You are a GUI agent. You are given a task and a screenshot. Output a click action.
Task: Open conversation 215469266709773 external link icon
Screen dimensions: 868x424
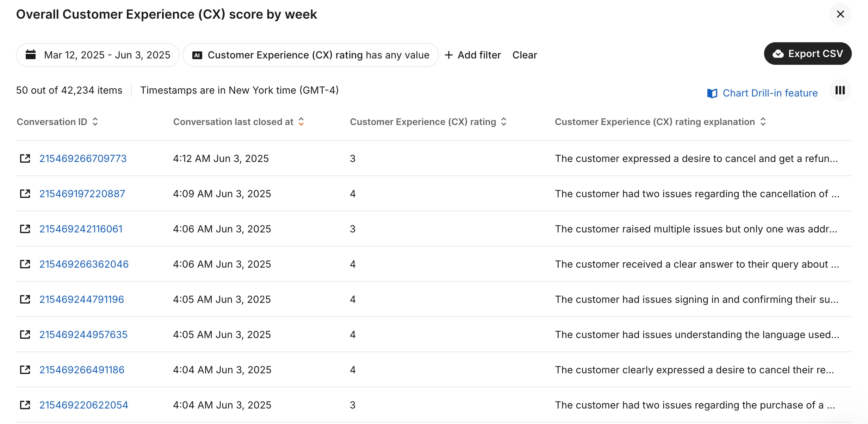tap(25, 158)
